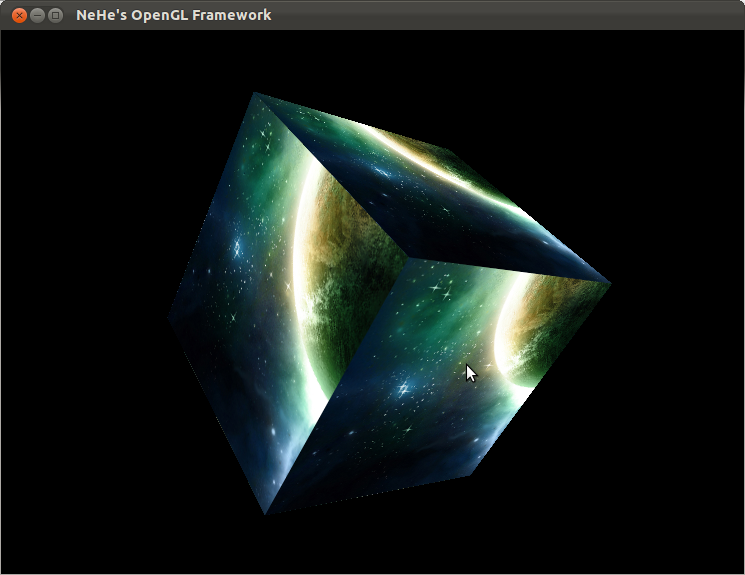This screenshot has height=575, width=745.
Task: Close the NeHe's OpenGL Framework window
Action: 19,16
